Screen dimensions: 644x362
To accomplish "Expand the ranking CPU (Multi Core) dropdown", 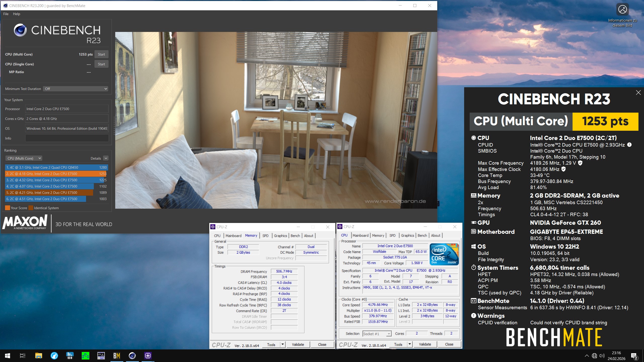I will (24, 158).
